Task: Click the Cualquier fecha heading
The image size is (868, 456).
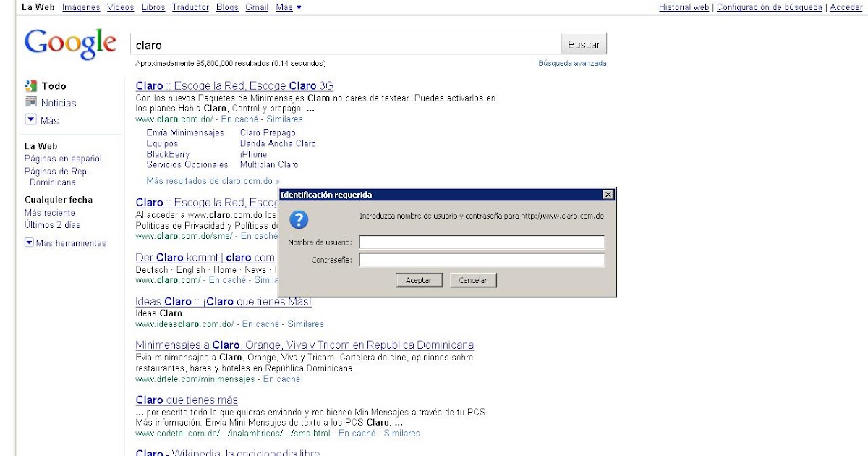Action: 59,200
